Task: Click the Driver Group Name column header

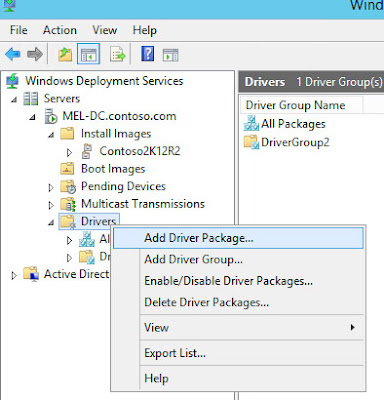Action: click(x=301, y=105)
